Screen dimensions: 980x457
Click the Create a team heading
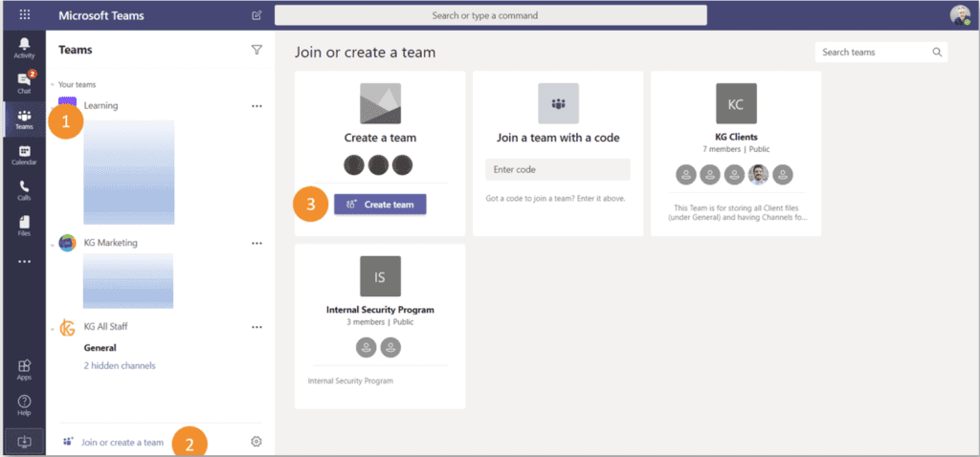click(x=380, y=138)
